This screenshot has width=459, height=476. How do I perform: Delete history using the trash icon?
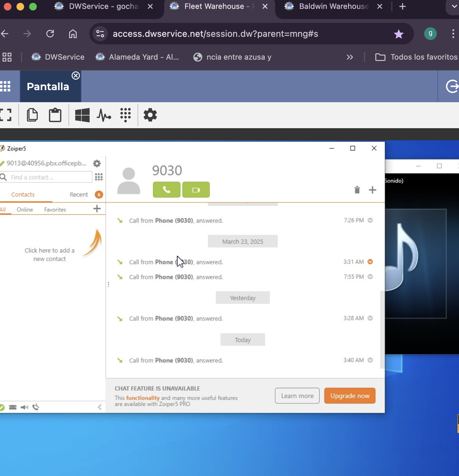(357, 190)
